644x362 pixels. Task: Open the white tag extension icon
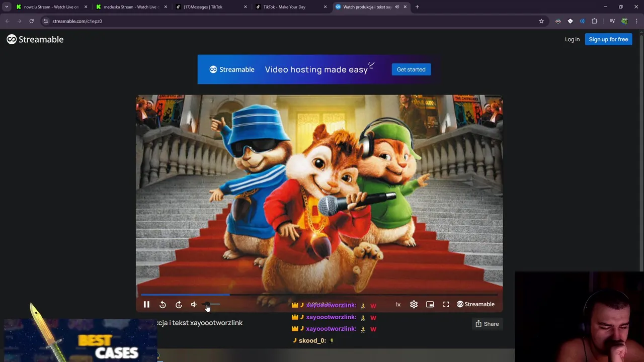(570, 21)
